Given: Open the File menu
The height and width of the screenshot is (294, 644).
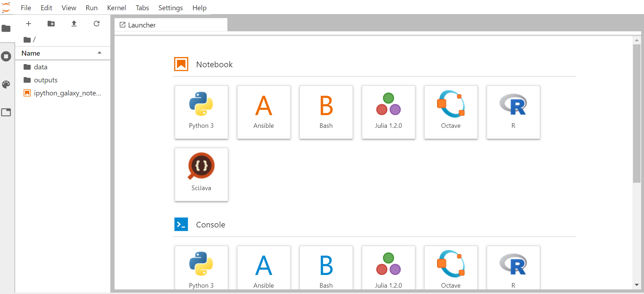Looking at the screenshot, I should coord(26,8).
